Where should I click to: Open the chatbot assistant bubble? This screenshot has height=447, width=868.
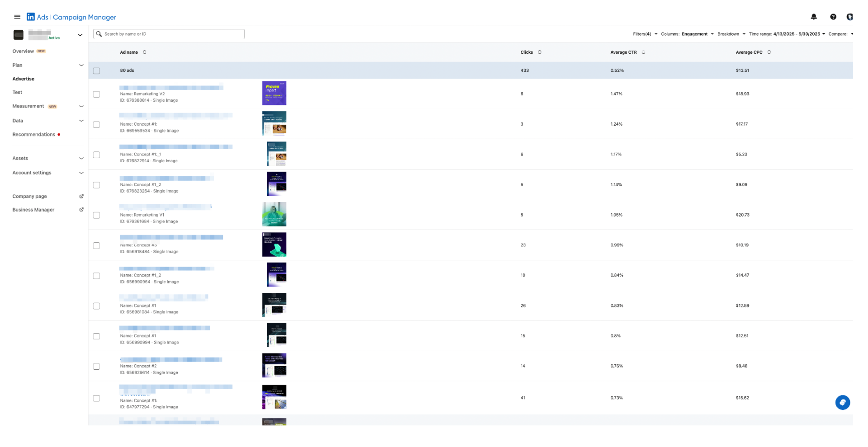(842, 402)
